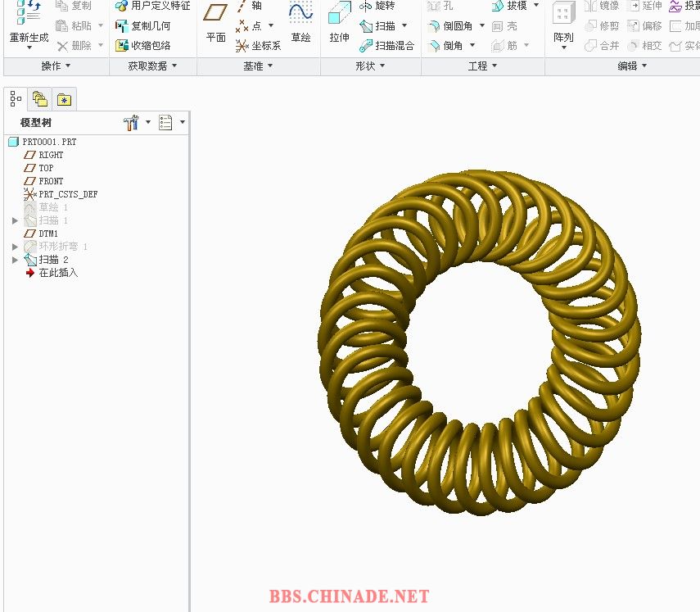Expand the 环形折弯 1 tree node
Screen dimensions: 700x612
[x=15, y=247]
